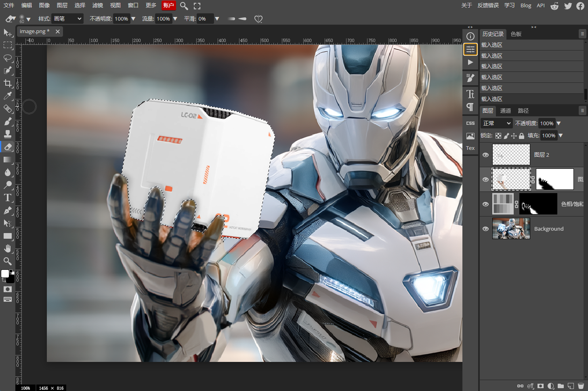Open the 反馈错误 link

click(488, 5)
